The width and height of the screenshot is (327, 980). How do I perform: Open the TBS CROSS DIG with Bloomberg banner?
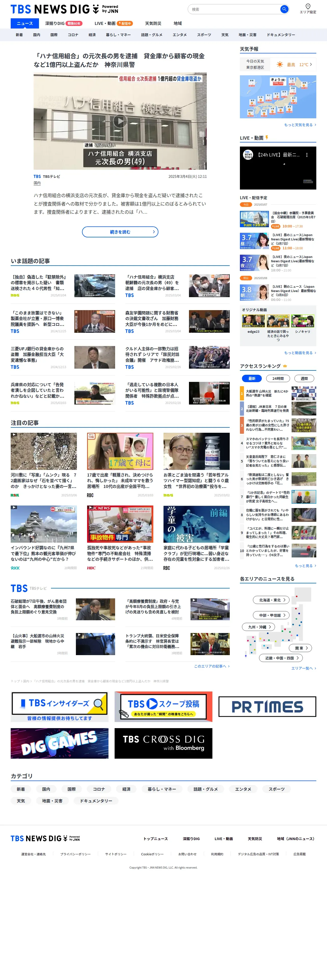(x=163, y=743)
